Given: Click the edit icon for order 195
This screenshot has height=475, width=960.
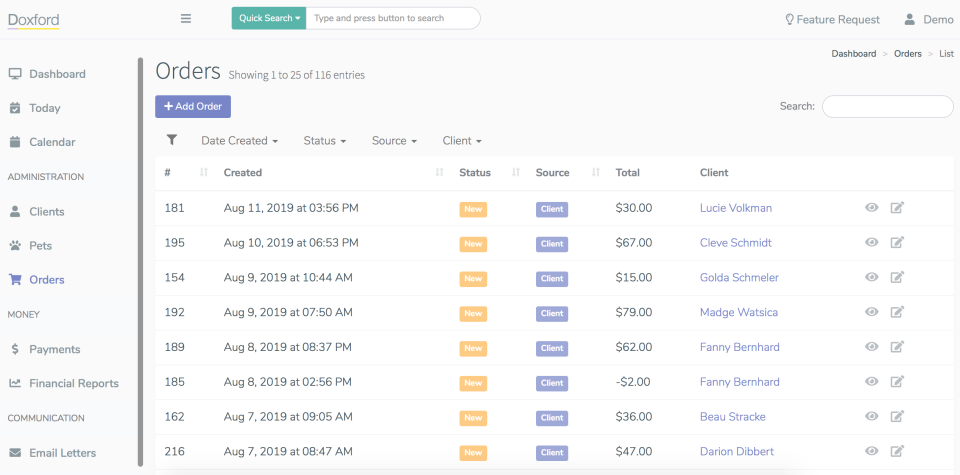Looking at the screenshot, I should click(897, 243).
